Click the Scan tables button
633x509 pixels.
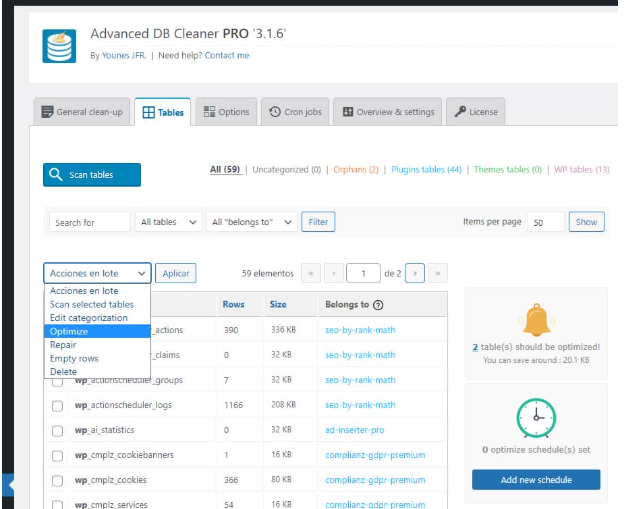pyautogui.click(x=92, y=175)
